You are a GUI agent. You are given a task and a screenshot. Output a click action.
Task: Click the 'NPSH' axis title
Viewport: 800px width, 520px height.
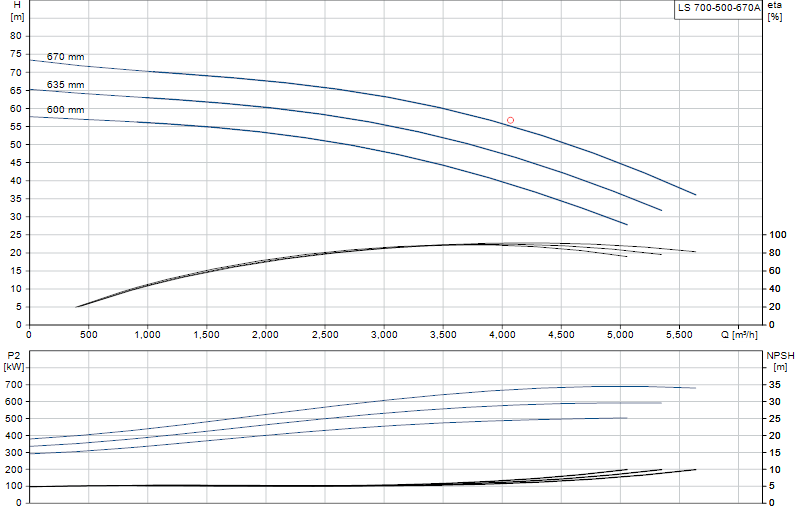pos(780,356)
